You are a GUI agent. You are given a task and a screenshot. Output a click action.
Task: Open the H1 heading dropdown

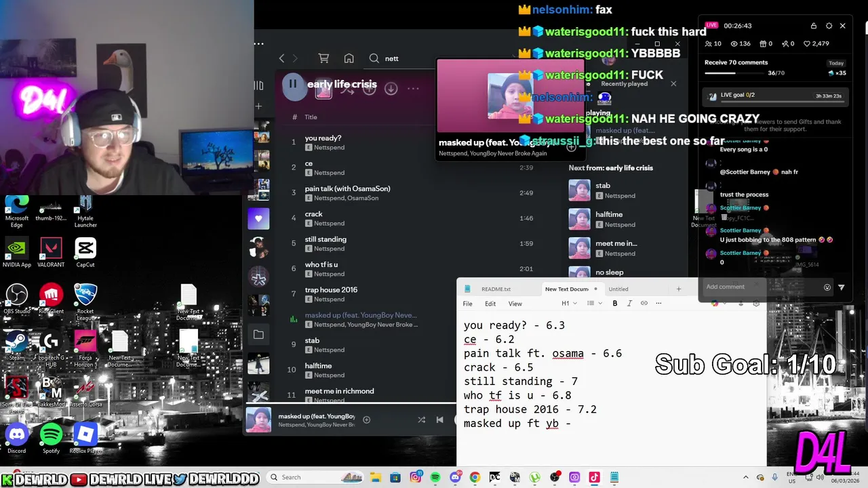pyautogui.click(x=569, y=304)
